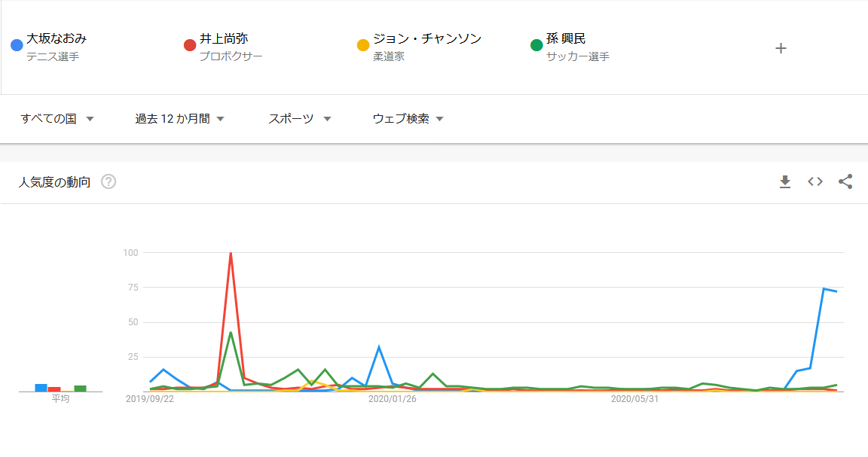
Task: Click the red dot beside 井上尚弥
Action: 190,45
